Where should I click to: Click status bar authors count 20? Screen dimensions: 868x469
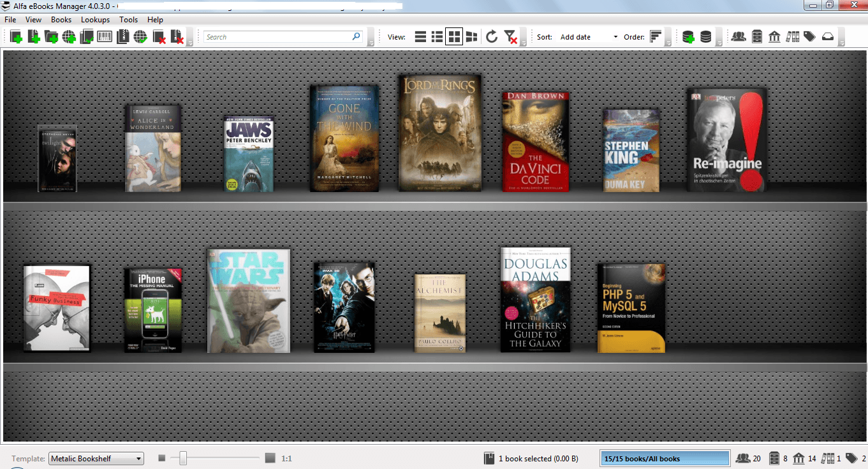(x=748, y=458)
